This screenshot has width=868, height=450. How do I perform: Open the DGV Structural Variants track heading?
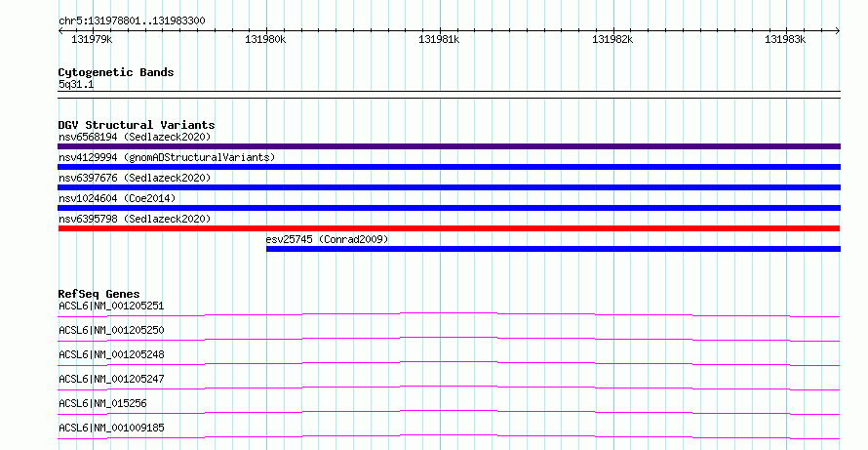(x=137, y=125)
